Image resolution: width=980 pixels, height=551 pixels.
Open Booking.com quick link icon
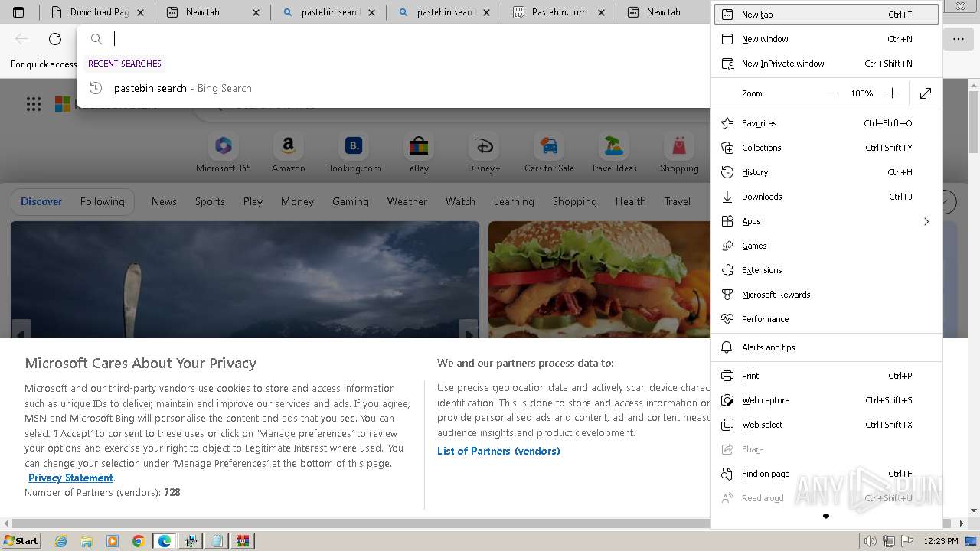354,145
